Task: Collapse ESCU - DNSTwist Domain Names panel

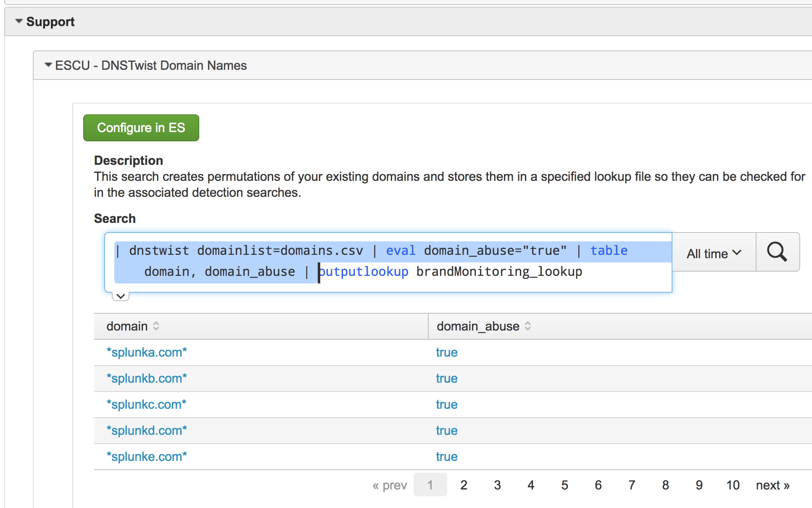Action: coord(48,65)
